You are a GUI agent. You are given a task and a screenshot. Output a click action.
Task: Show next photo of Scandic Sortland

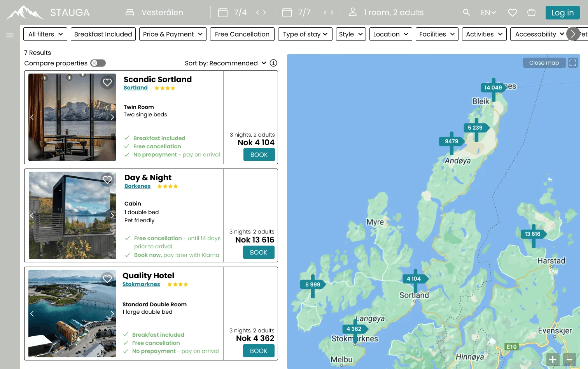[x=112, y=117]
